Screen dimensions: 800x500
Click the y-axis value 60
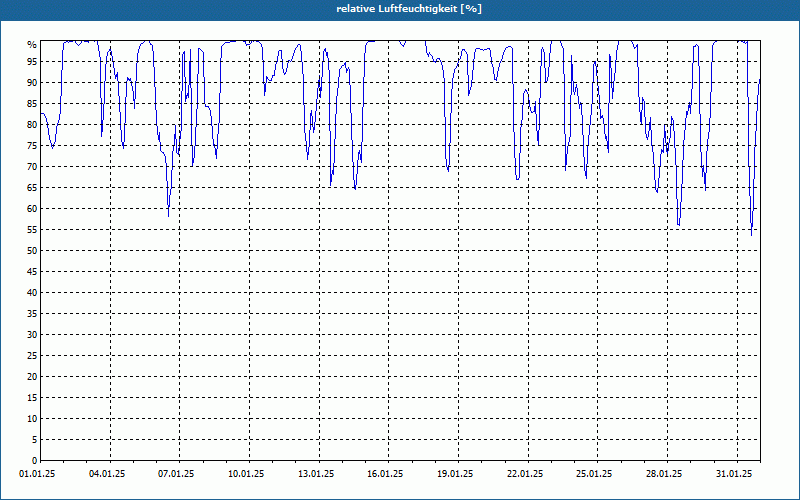[x=32, y=209]
